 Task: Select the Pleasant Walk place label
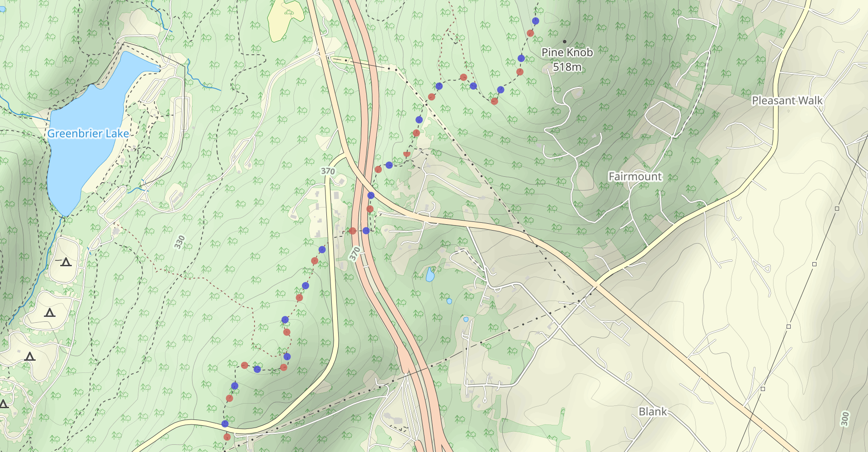(x=787, y=100)
